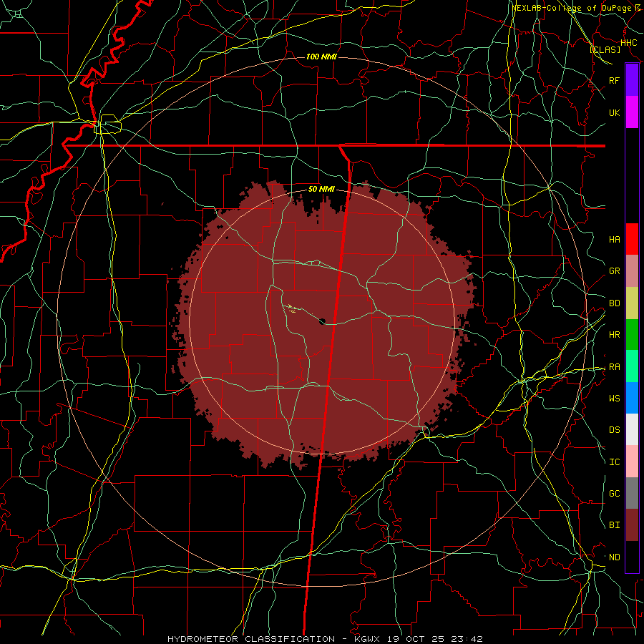Screen dimensions: 644x644
Task: Select the GR pink legend swatch
Action: coord(632,271)
